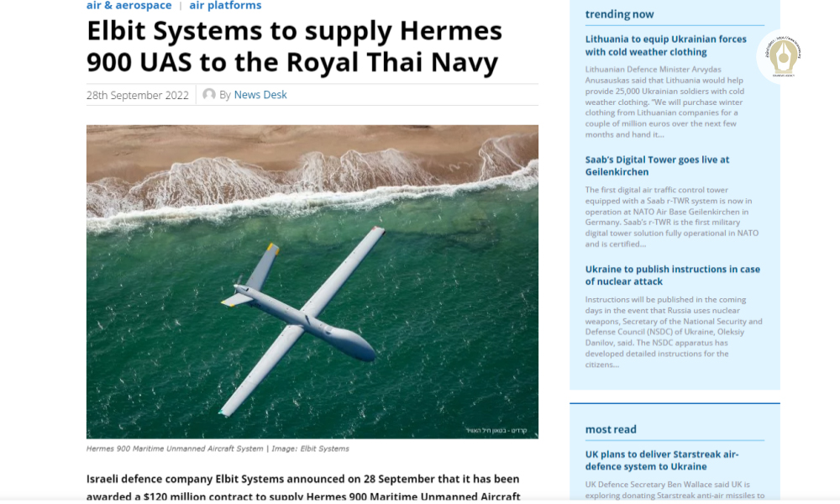
Task: Click the 'most read' section heading
Action: pyautogui.click(x=611, y=429)
